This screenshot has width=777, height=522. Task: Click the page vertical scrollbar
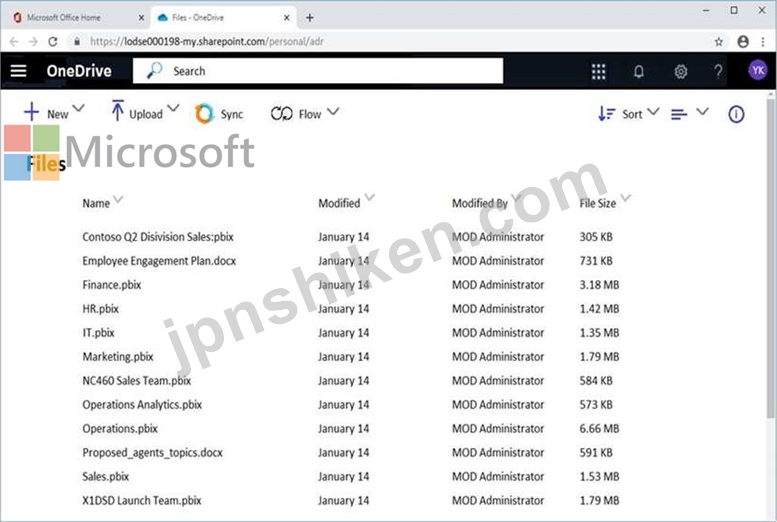(771, 258)
